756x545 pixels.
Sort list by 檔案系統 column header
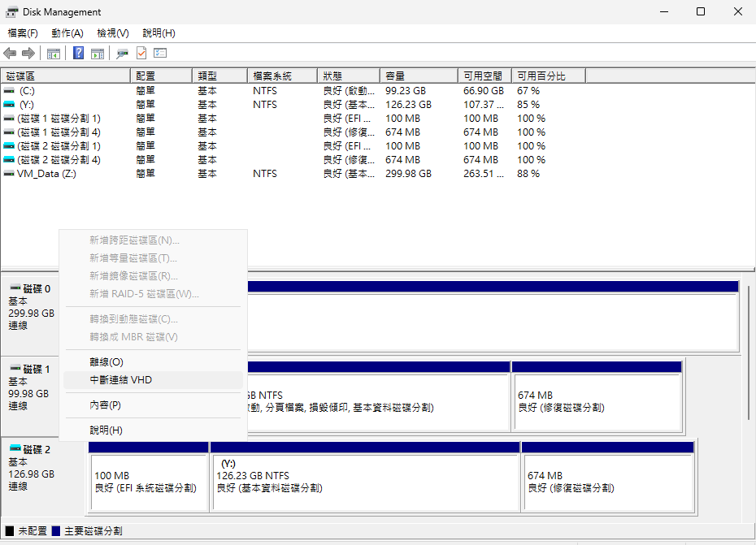click(281, 76)
